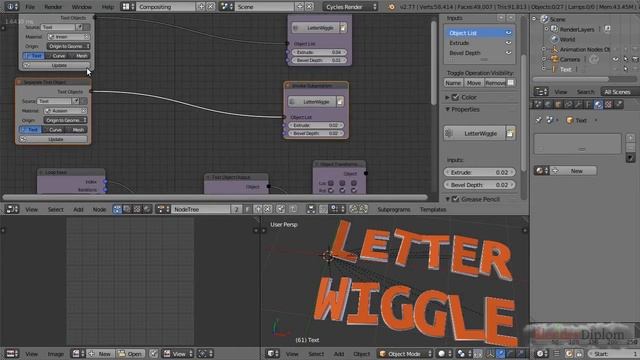Open the outliner View menu

pos(560,92)
